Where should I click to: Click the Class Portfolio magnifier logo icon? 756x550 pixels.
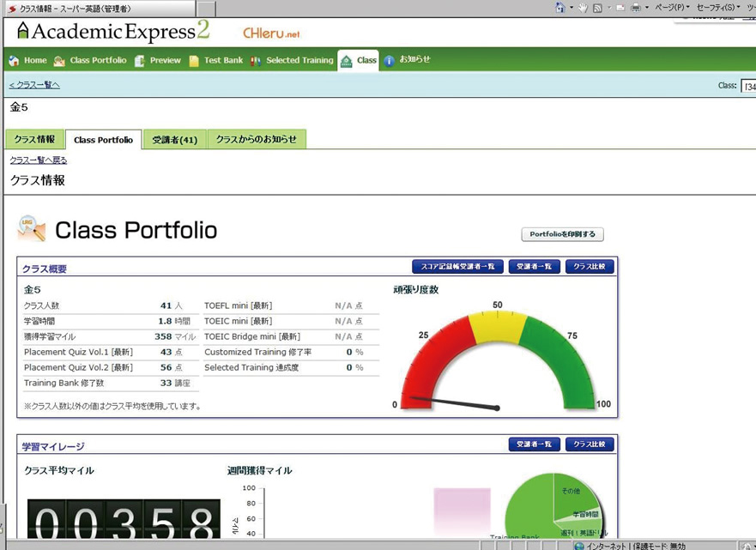[x=32, y=228]
